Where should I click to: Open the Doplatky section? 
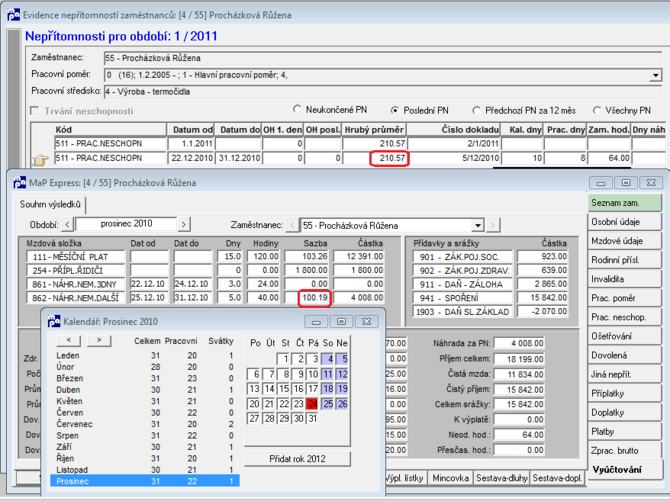click(x=624, y=413)
